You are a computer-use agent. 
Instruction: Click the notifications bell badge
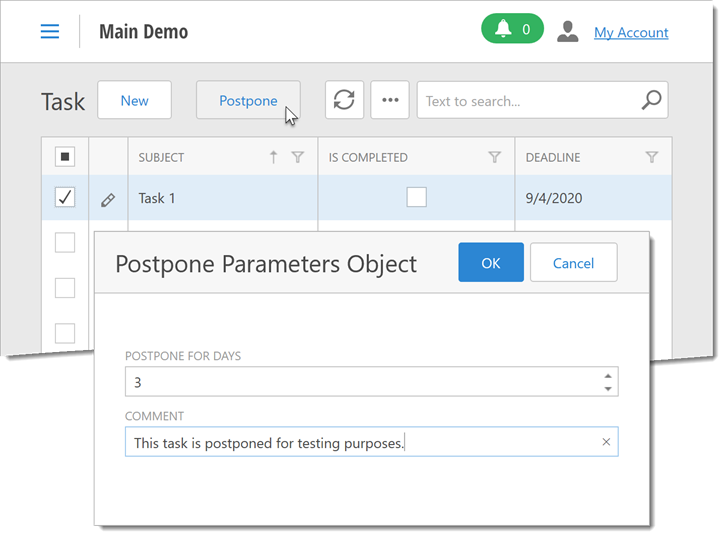pyautogui.click(x=512, y=29)
